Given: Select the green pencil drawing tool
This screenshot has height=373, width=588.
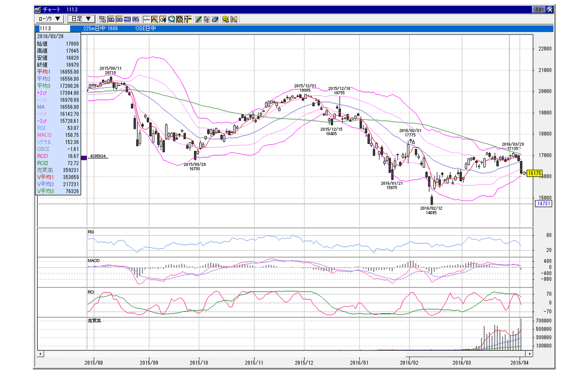Looking at the screenshot, I should (198, 19).
